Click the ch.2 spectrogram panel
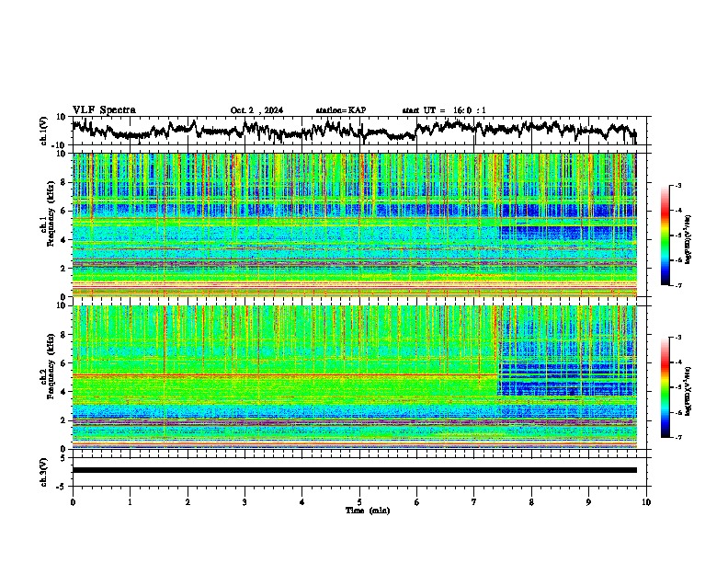Viewport: 728px width, 563px height. tap(354, 377)
